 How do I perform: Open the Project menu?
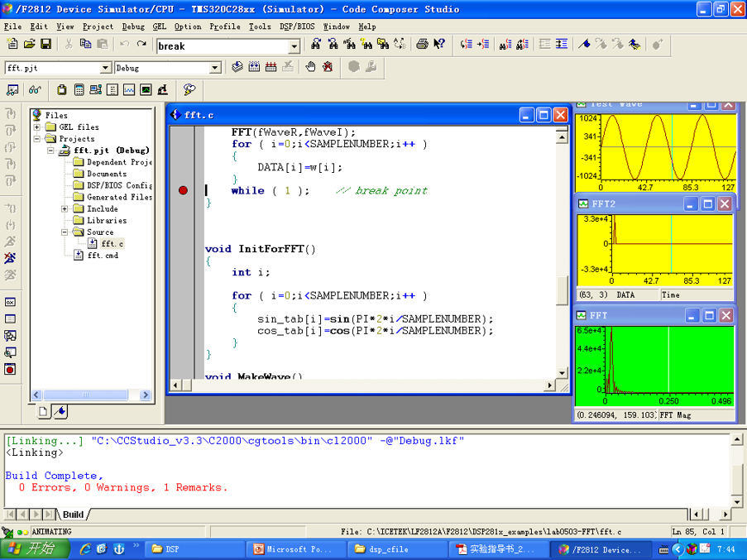coord(98,26)
